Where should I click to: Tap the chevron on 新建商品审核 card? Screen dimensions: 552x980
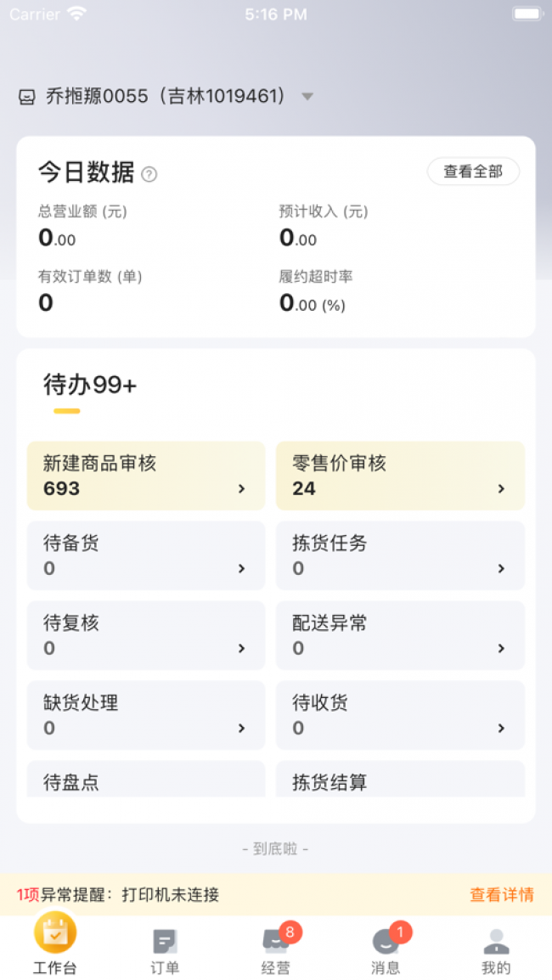click(x=241, y=488)
